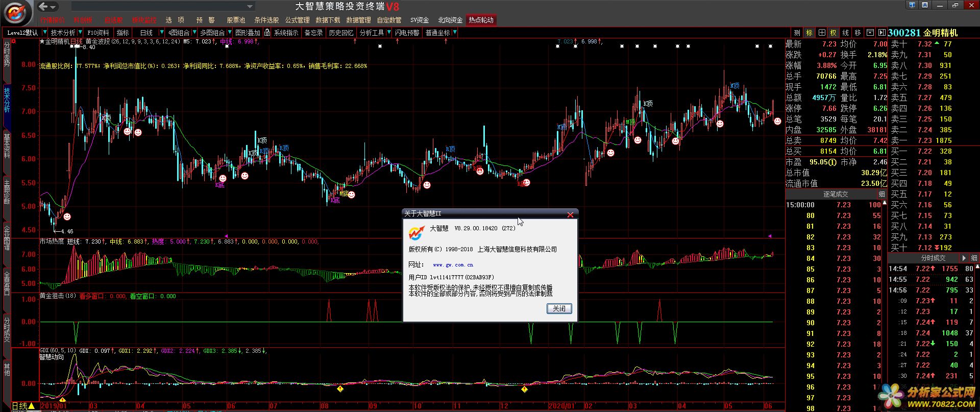Close the 关于大智慧II dialog with the X
Screen dimensions: 980x412
click(570, 214)
